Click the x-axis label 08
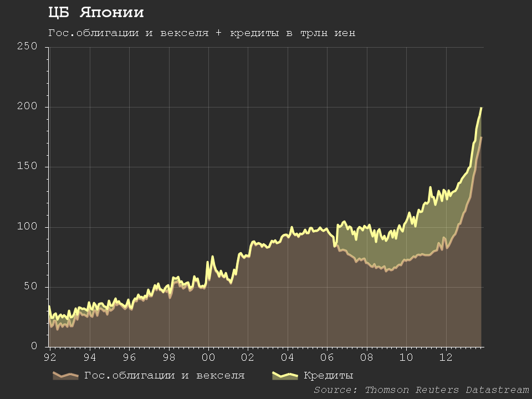This screenshot has height=399, width=532. pos(367,357)
